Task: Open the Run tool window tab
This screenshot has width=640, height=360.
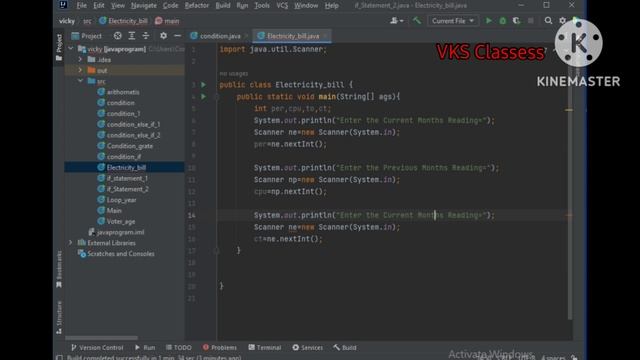Action: click(145, 347)
